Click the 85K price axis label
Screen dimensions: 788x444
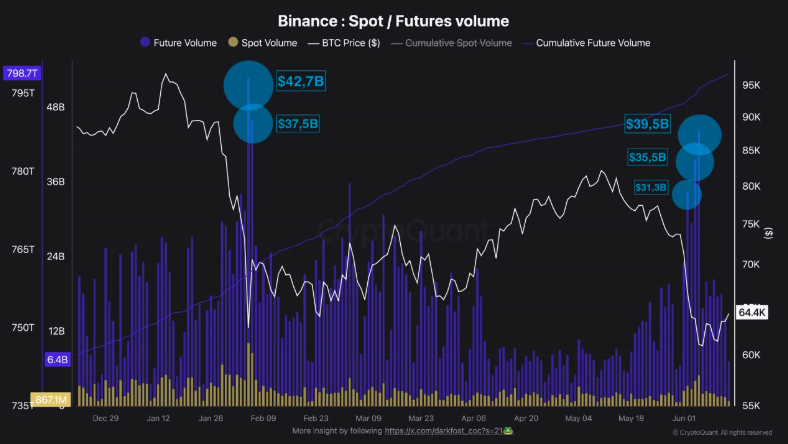751,150
